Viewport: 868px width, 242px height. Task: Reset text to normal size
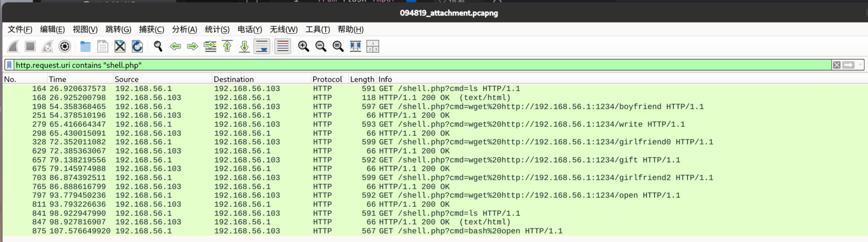click(x=338, y=47)
